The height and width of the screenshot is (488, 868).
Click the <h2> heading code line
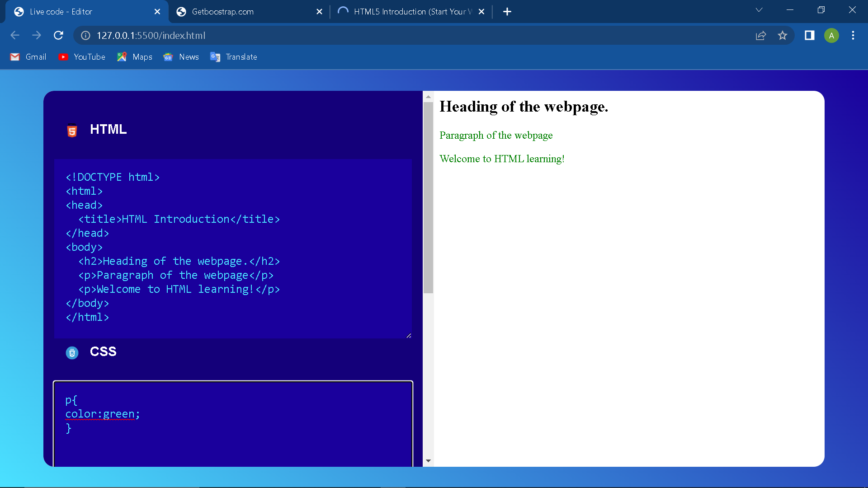[x=179, y=261]
